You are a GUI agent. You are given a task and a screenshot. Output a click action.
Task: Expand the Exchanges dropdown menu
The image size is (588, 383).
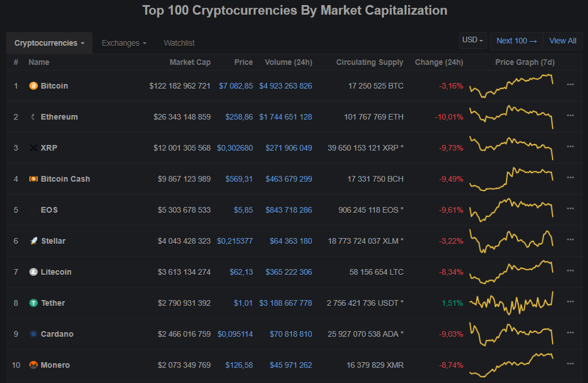click(123, 43)
